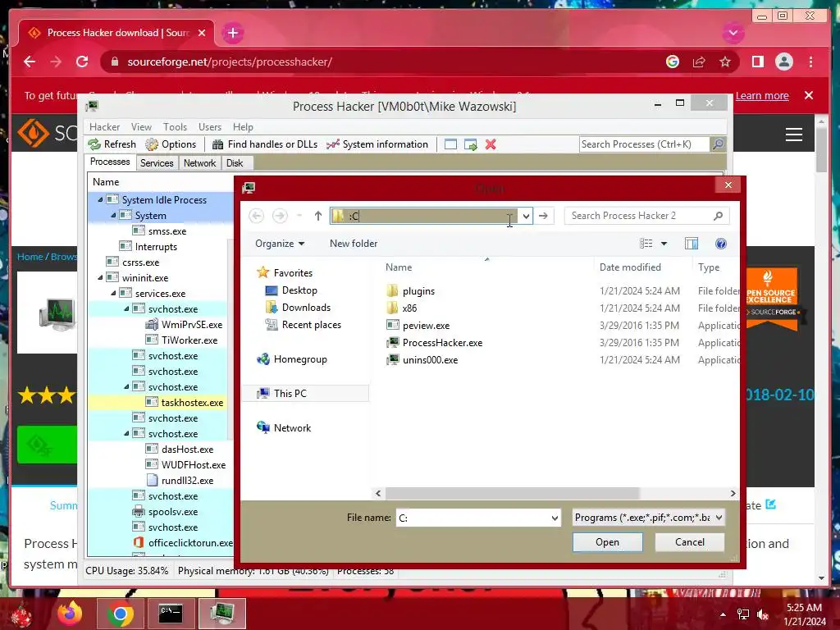
Task: Switch to Network tab
Action: pyautogui.click(x=199, y=163)
